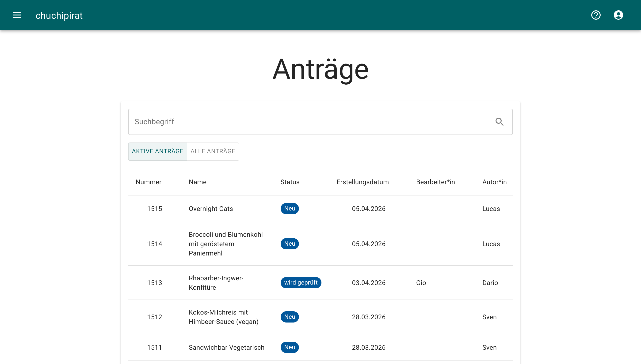Click the Bearbeiter*in Gio cell
This screenshot has width=641, height=364.
[x=421, y=283]
